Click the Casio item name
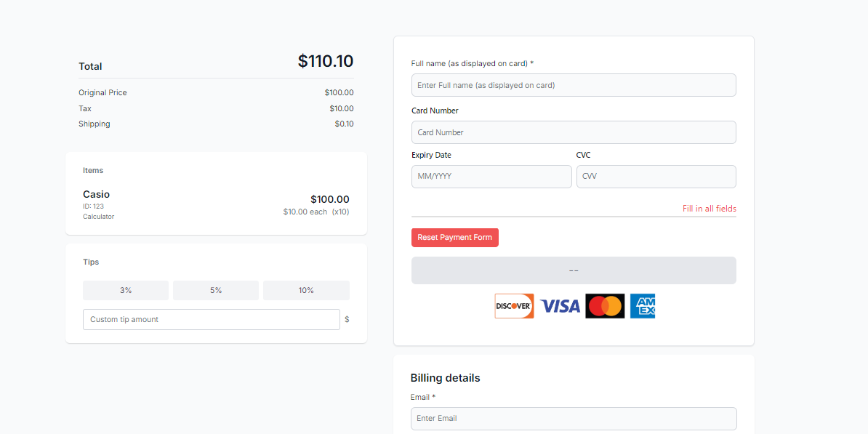 (x=95, y=194)
